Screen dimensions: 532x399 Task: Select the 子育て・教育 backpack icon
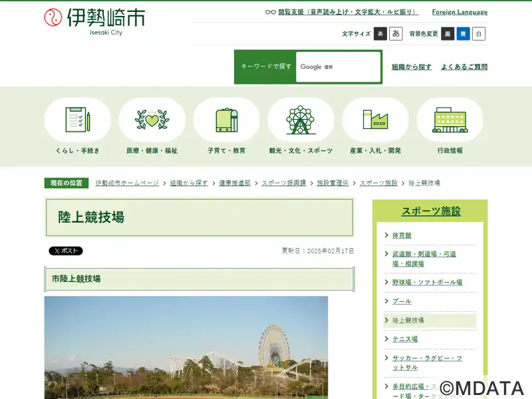(227, 120)
